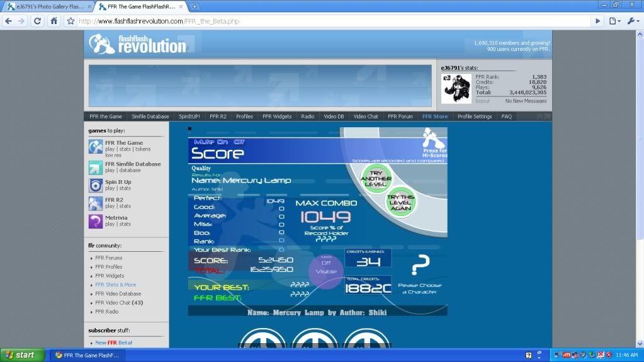Turn mute Off in score screen
Image resolution: width=644 pixels, height=362 pixels.
(x=239, y=142)
